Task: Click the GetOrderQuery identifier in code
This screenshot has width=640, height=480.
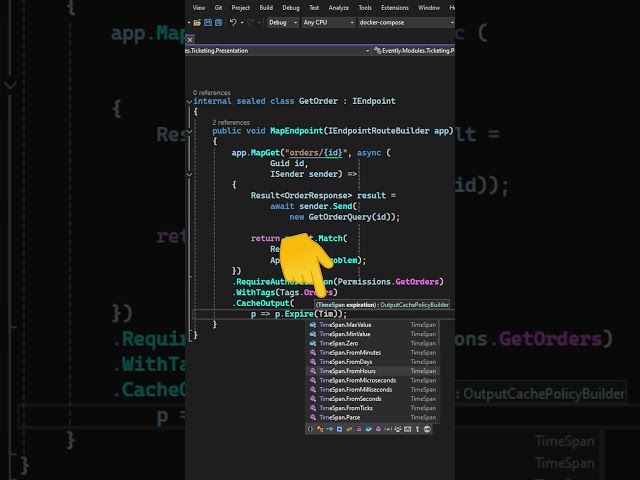Action: pos(340,217)
